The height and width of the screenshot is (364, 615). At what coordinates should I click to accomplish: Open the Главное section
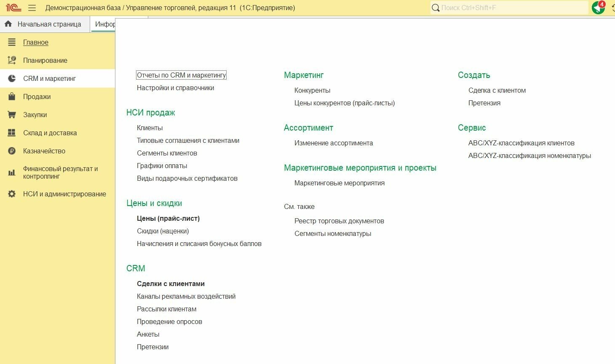(x=36, y=42)
